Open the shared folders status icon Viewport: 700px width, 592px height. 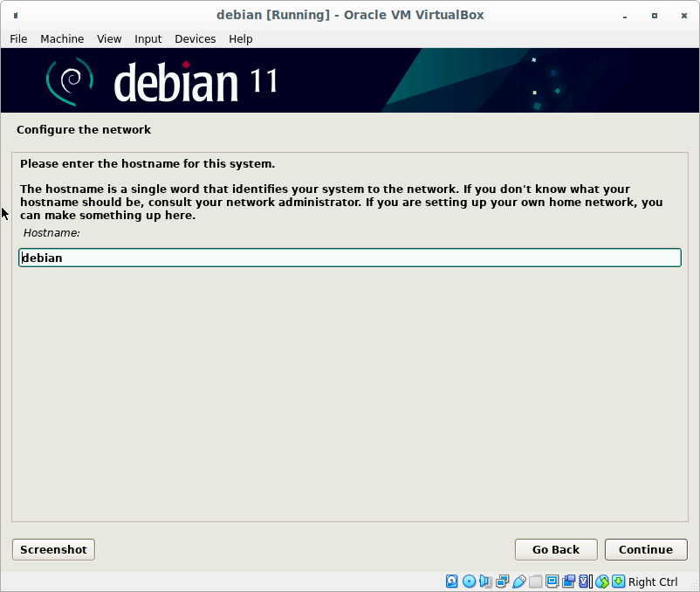coord(535,582)
